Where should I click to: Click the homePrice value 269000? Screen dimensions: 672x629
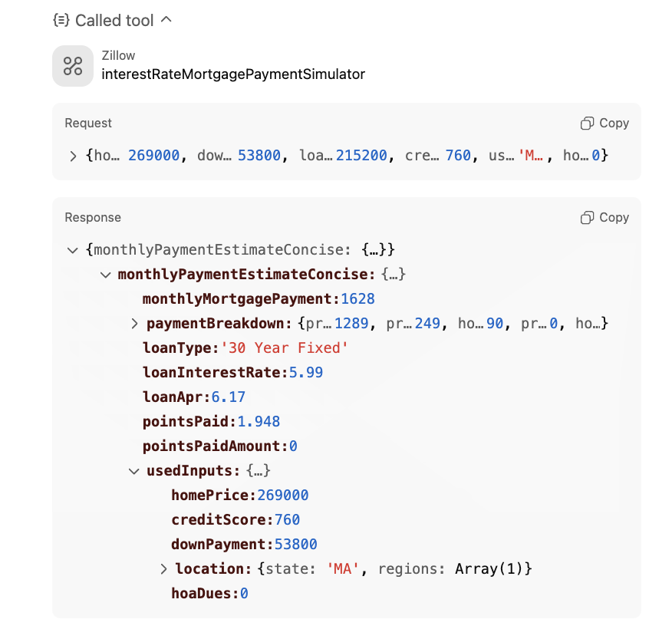point(282,496)
